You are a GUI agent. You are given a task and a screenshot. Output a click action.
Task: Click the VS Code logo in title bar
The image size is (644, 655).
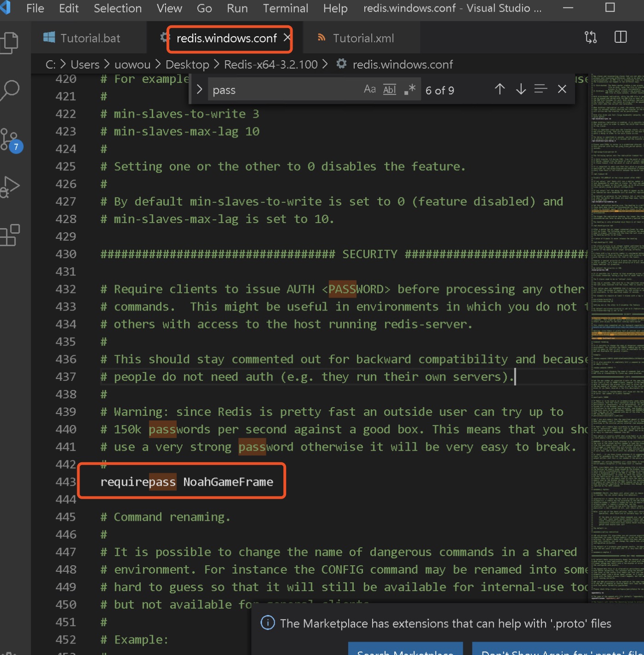(6, 8)
